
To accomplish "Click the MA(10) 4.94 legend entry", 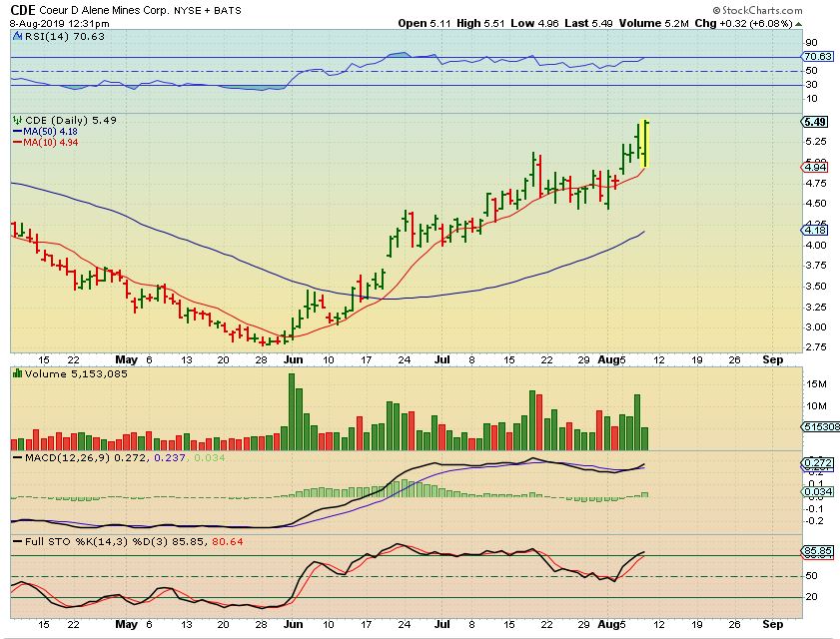I will (45, 143).
